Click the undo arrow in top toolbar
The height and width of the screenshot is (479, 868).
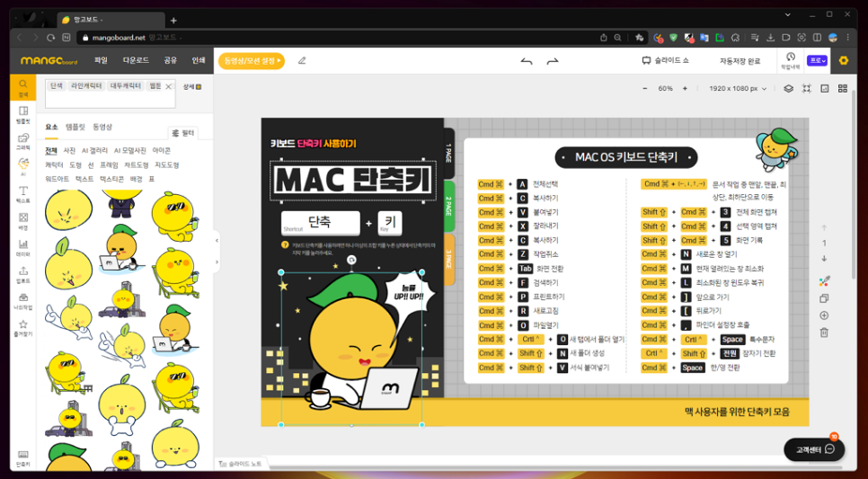[x=526, y=61]
